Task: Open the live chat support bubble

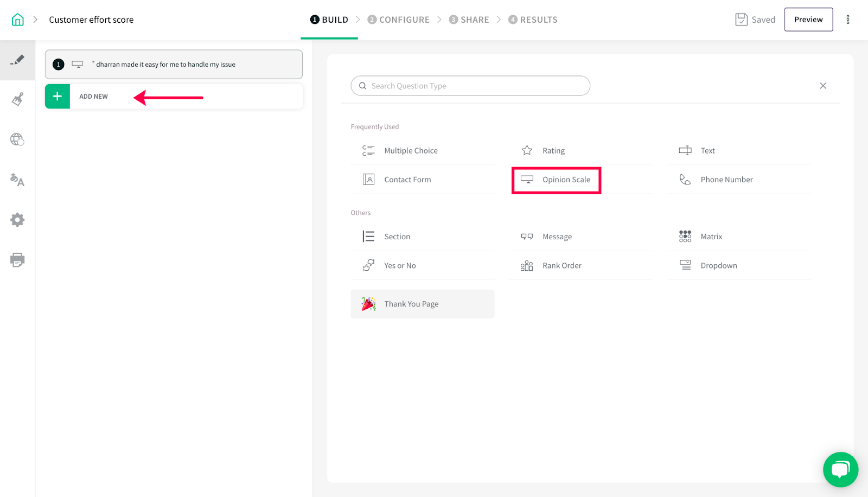Action: click(x=840, y=469)
